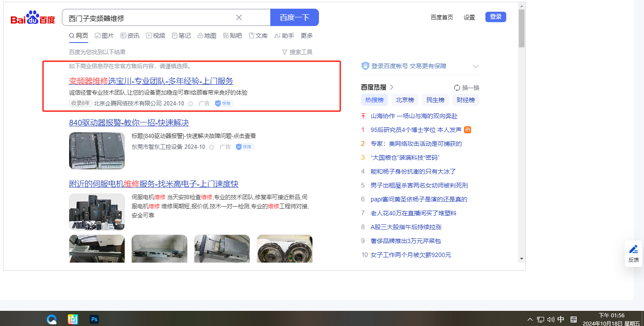
Task: Click the 登录 login button
Action: coord(496,17)
